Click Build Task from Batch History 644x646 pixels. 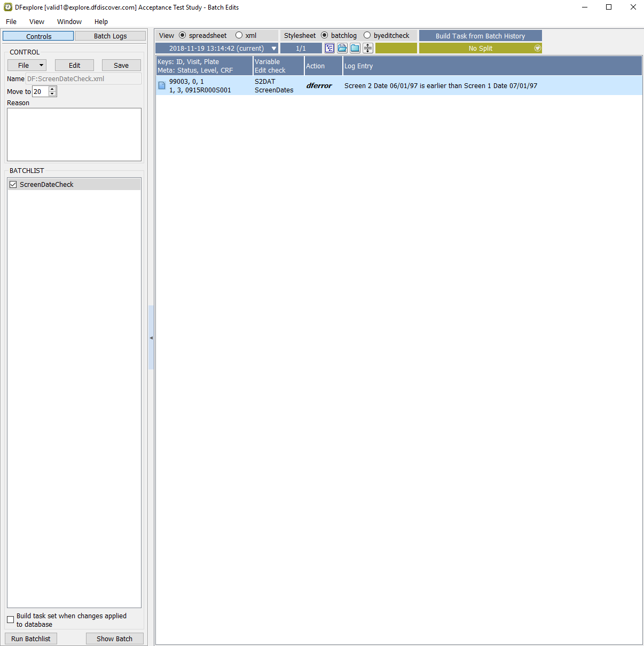[x=480, y=36]
